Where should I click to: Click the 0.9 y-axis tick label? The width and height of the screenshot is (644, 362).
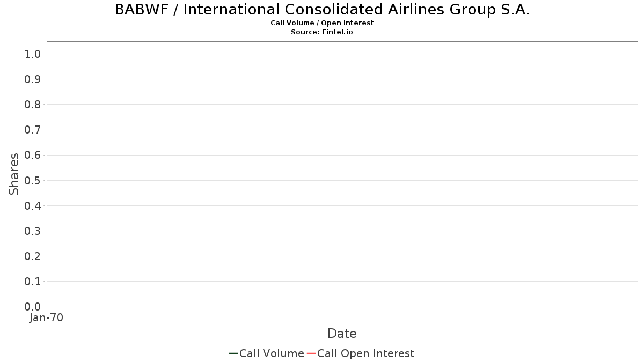tap(33, 79)
